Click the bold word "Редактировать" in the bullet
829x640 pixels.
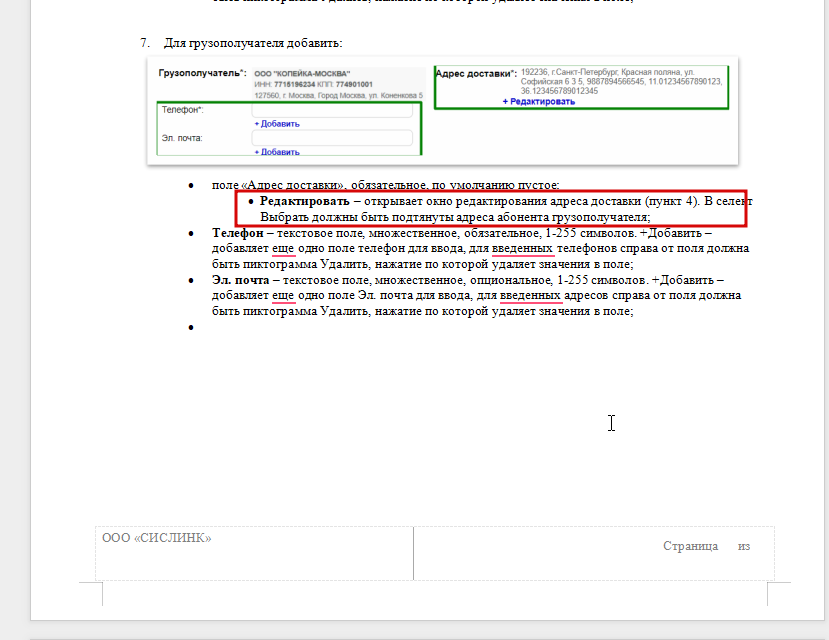(x=305, y=201)
